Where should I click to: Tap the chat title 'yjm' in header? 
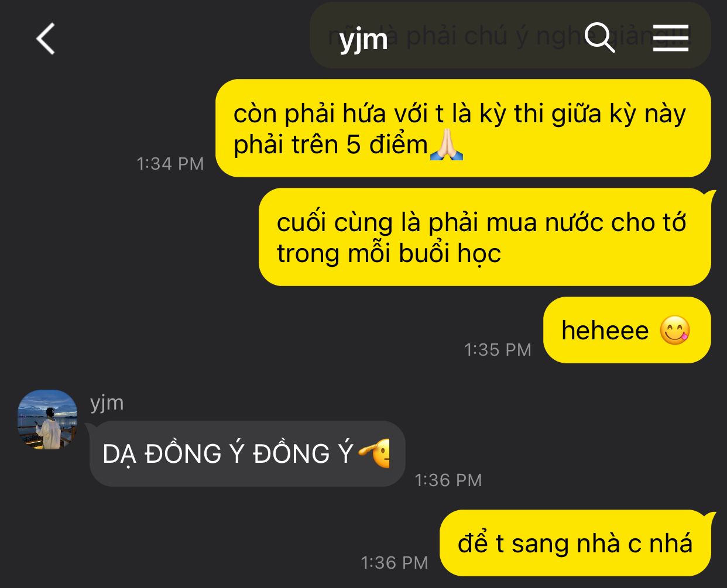364,40
